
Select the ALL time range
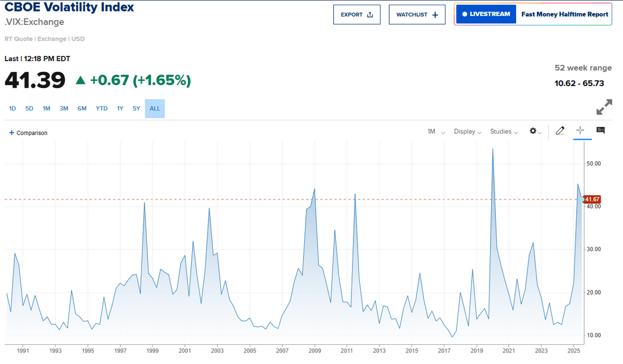click(x=155, y=108)
